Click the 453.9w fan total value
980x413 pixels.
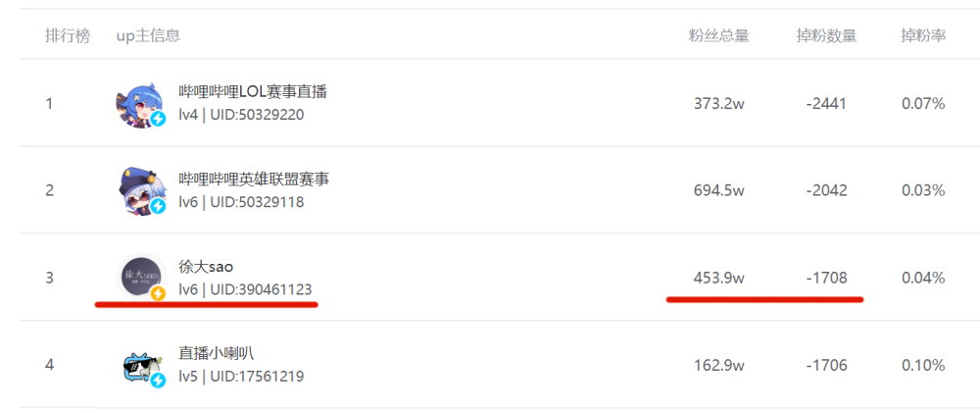pos(718,278)
